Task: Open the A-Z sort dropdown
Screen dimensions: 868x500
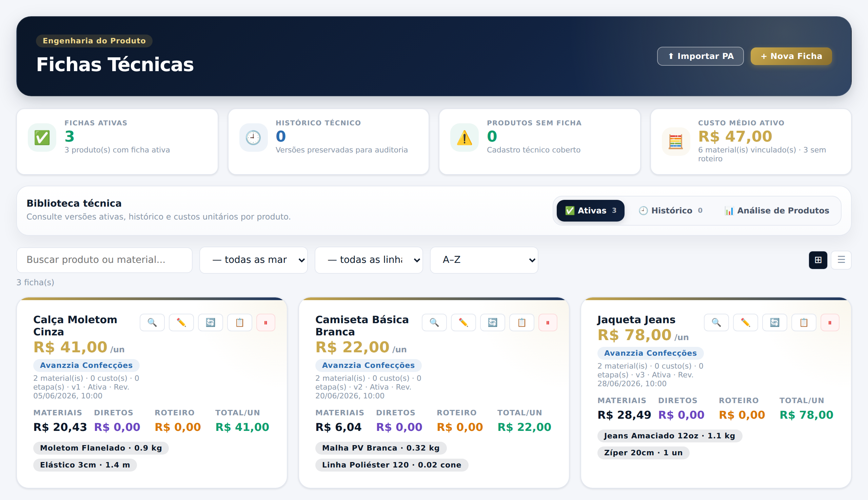Action: tap(484, 260)
